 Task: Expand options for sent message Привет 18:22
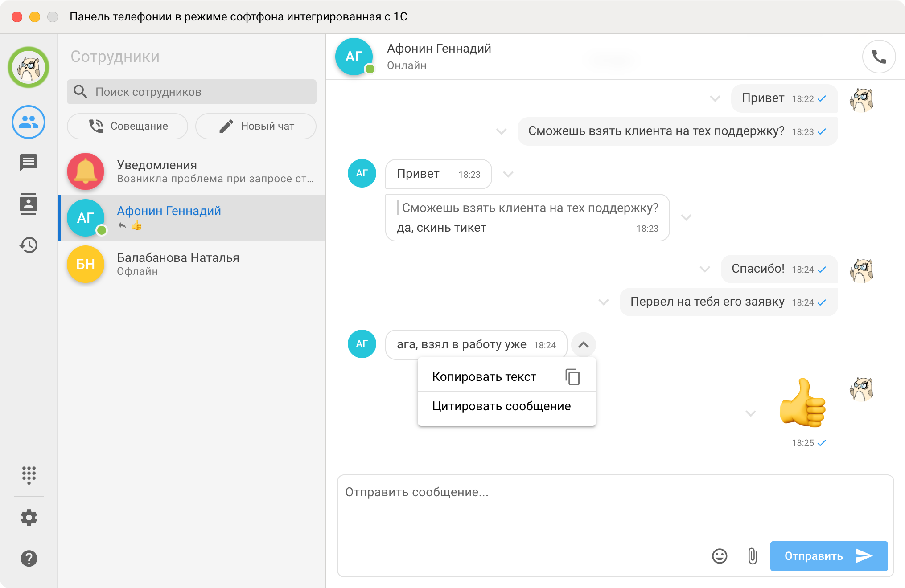pos(715,98)
